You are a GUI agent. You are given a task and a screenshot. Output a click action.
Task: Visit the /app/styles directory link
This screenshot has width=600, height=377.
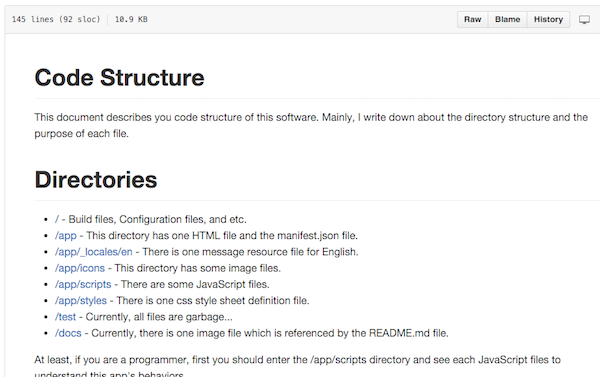(80, 301)
